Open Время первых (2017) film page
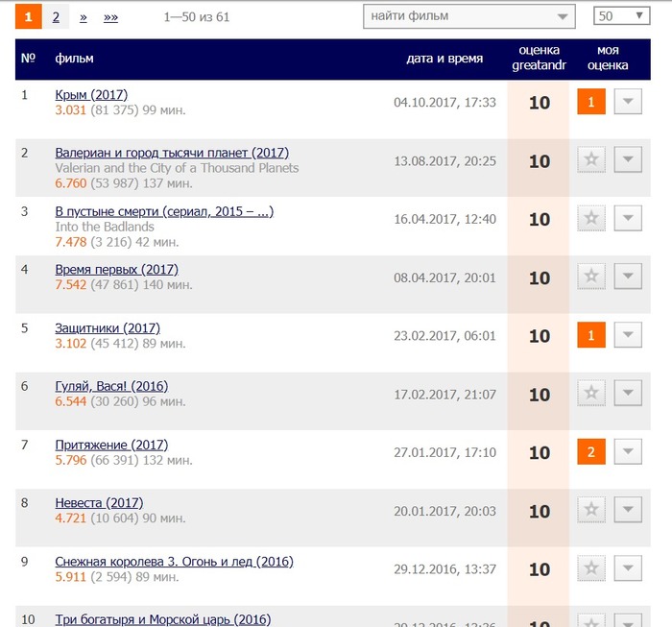This screenshot has height=627, width=672. tap(116, 270)
